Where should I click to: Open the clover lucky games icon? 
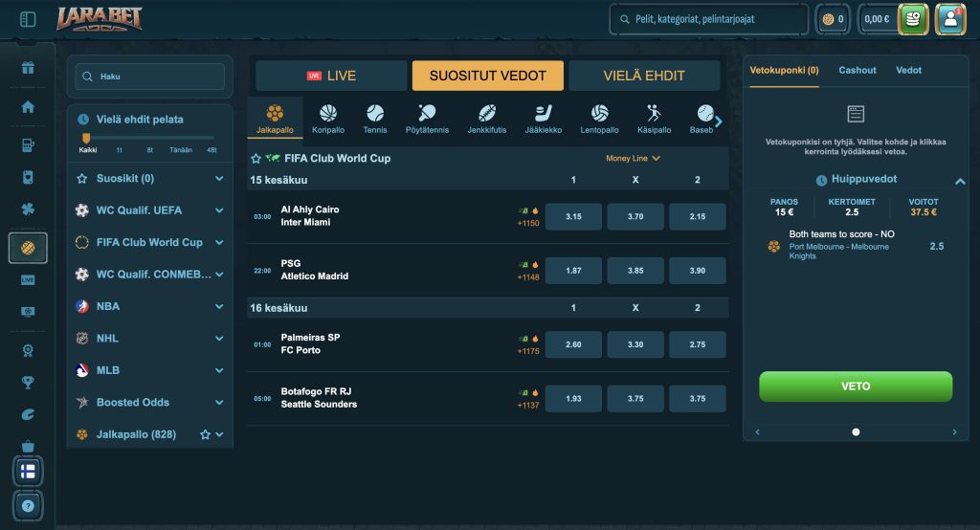(x=28, y=209)
